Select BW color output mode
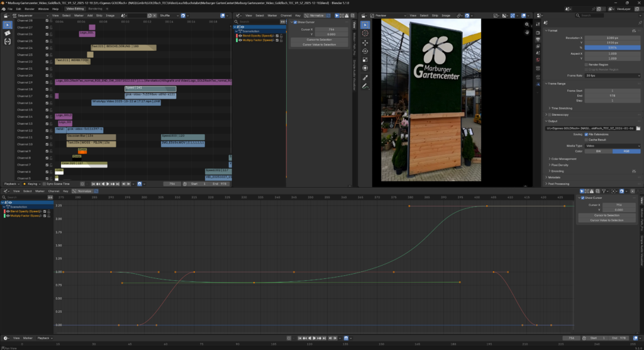 point(599,151)
